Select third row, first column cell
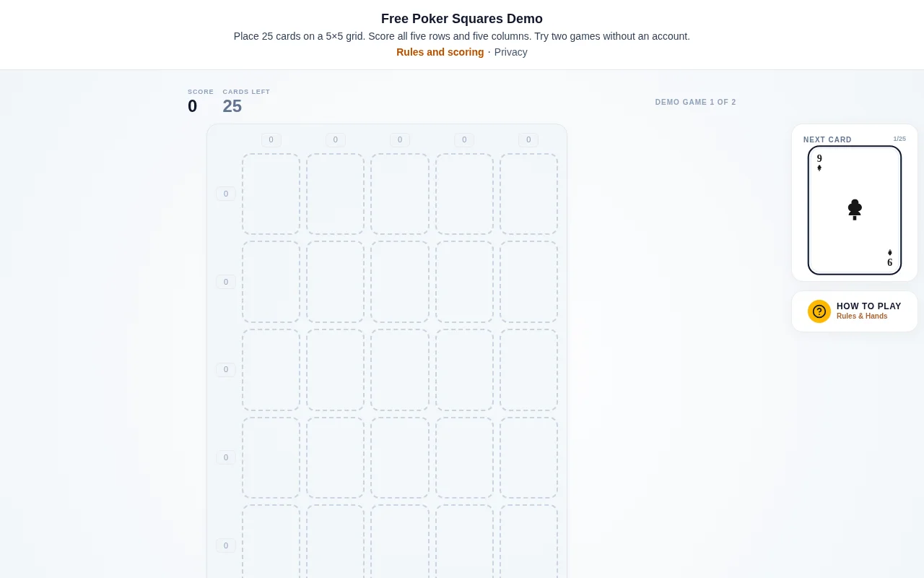Image resolution: width=924 pixels, height=578 pixels. pos(271,370)
